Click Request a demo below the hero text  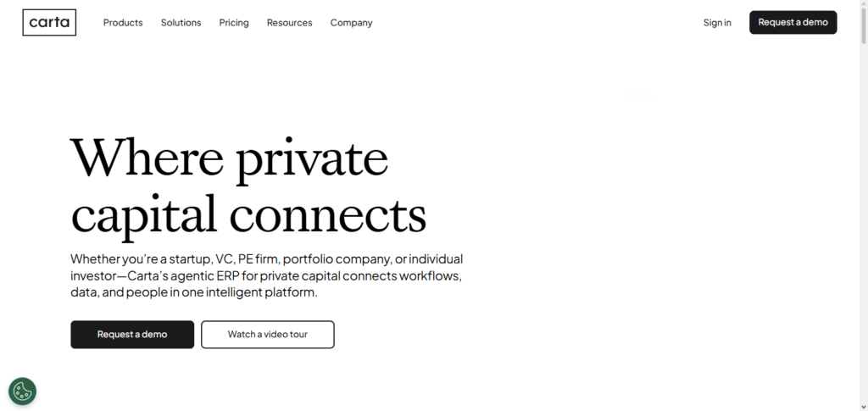(x=132, y=335)
